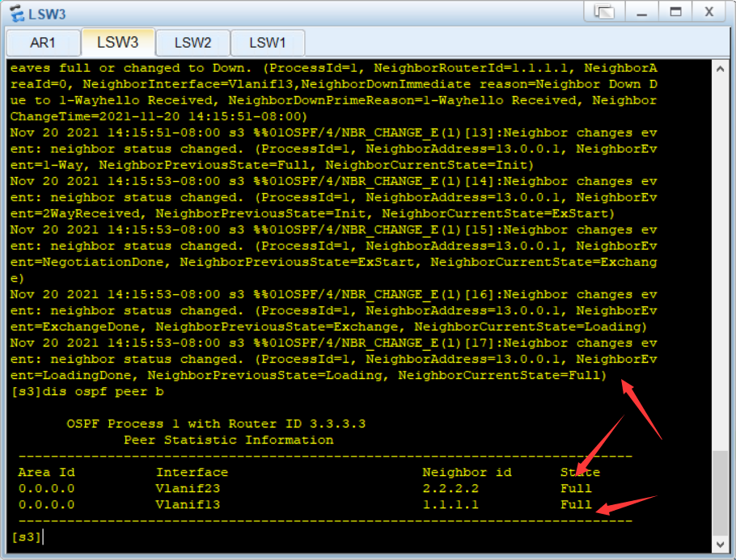Click the scrollbar up arrow
This screenshot has height=560, width=736.
tap(720, 69)
